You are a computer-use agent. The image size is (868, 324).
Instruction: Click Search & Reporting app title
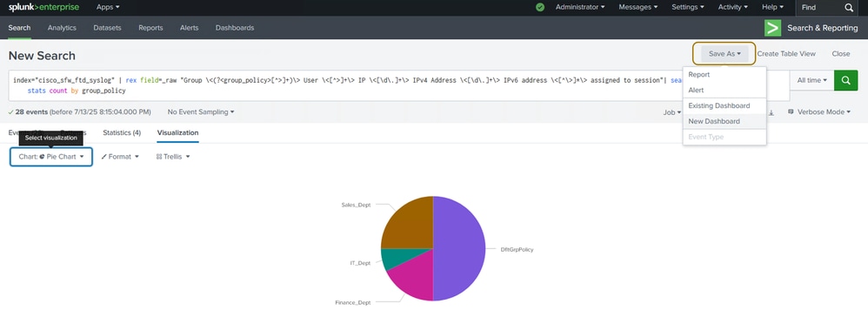[x=823, y=28]
